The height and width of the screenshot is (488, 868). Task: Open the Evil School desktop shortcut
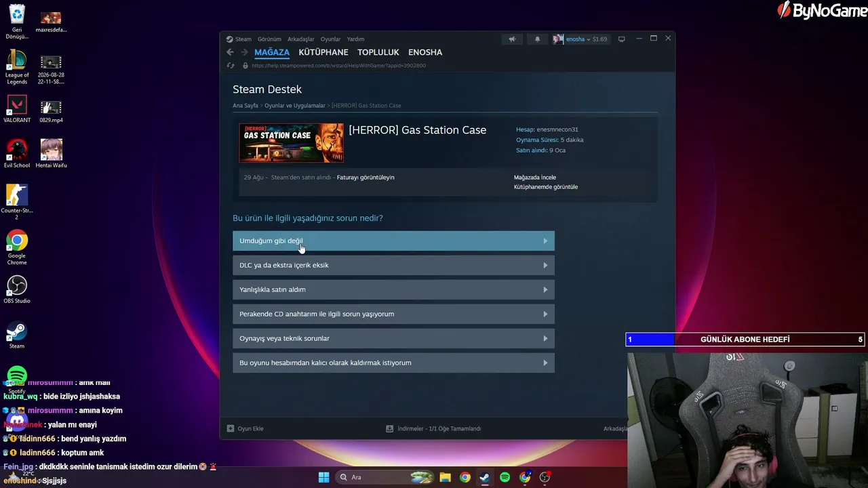(17, 150)
